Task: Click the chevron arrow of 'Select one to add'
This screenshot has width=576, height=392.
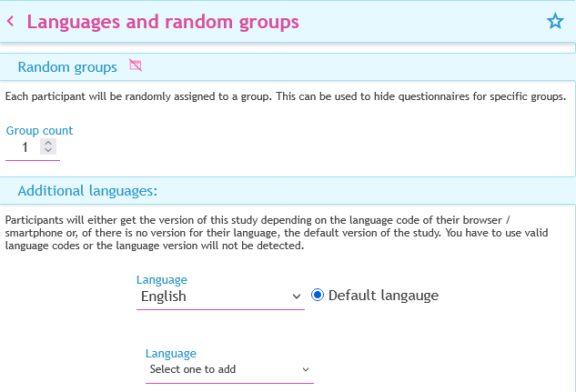Action: [306, 369]
